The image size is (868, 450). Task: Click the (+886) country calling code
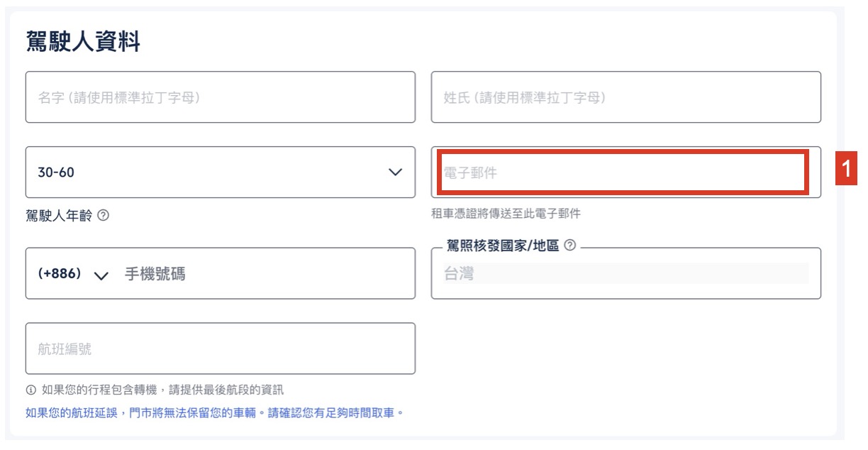point(60,274)
